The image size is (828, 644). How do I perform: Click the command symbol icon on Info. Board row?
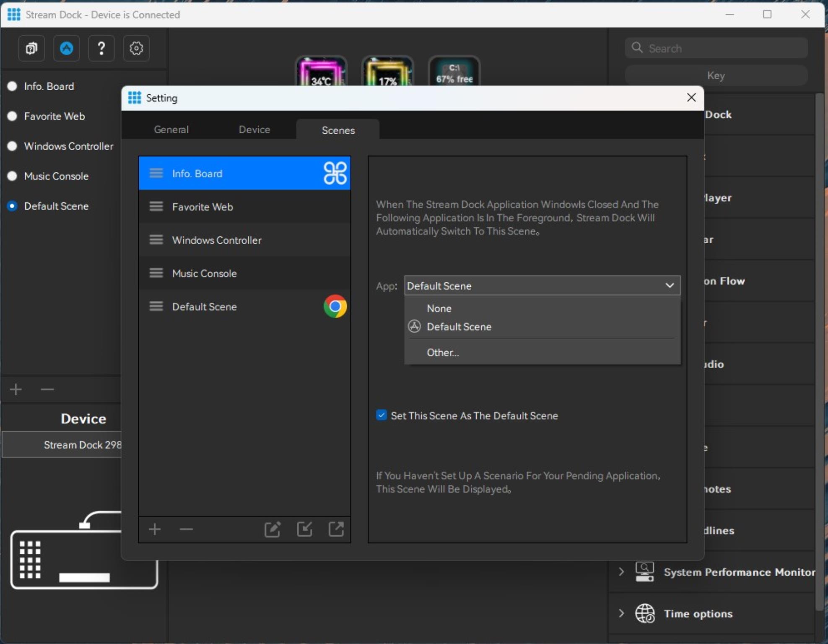(335, 173)
